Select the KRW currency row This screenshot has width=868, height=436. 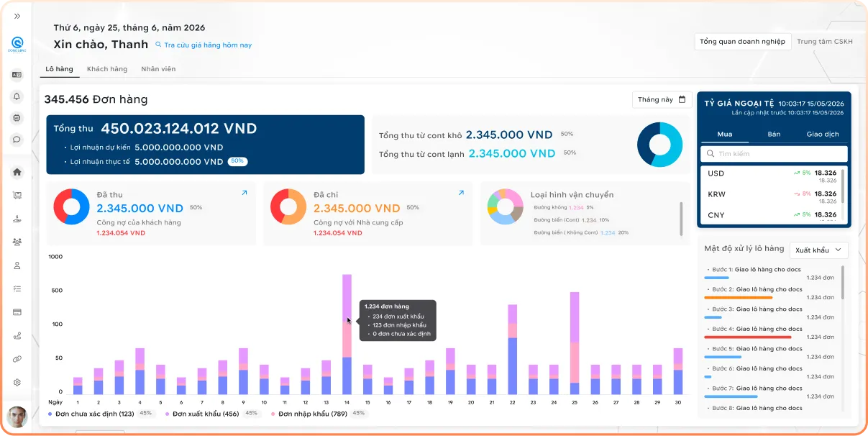[772, 196]
